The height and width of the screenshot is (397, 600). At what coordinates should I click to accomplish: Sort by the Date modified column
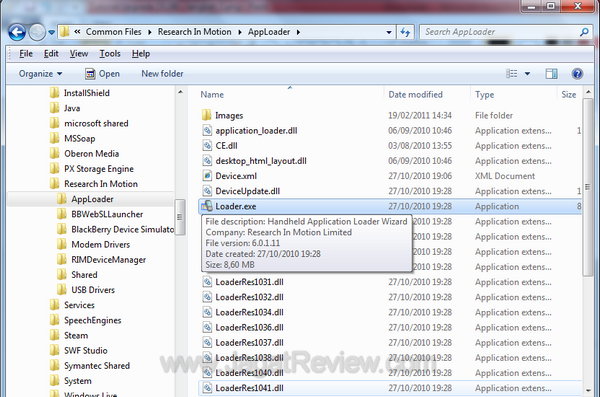[x=415, y=95]
